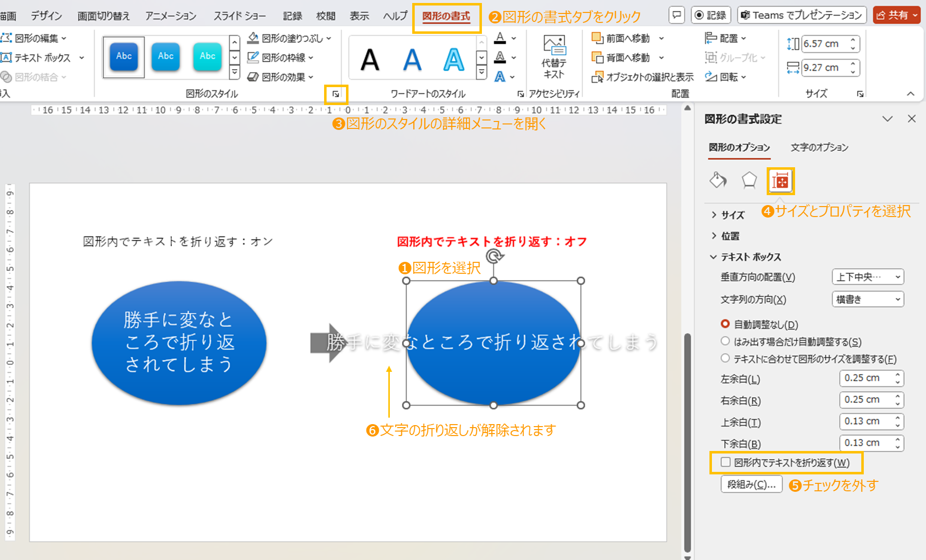Open オブジェクトの選択と表示 selection pane

click(x=642, y=77)
